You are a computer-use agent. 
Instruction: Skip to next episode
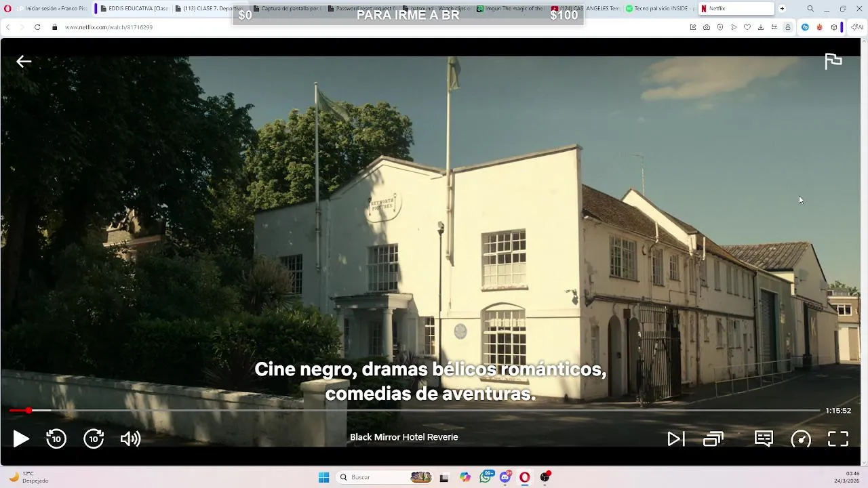point(676,439)
